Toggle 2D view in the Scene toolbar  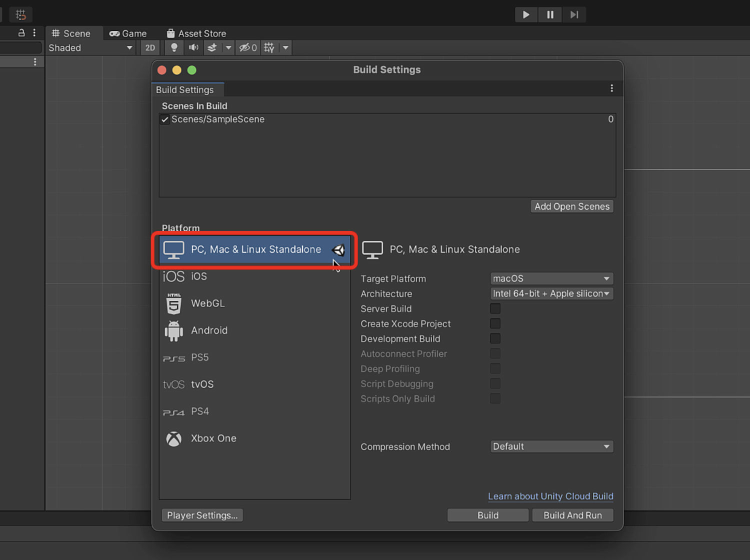(150, 48)
